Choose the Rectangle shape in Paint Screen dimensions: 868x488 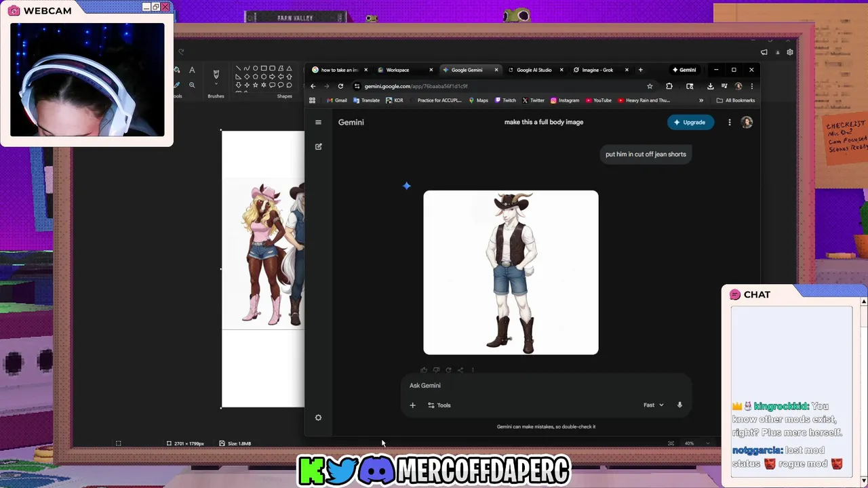264,68
